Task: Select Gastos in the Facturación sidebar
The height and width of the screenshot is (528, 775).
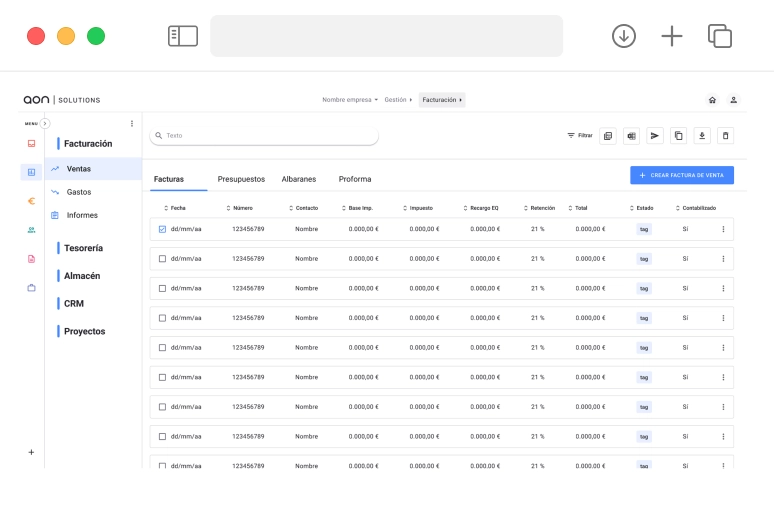Action: [x=79, y=191]
